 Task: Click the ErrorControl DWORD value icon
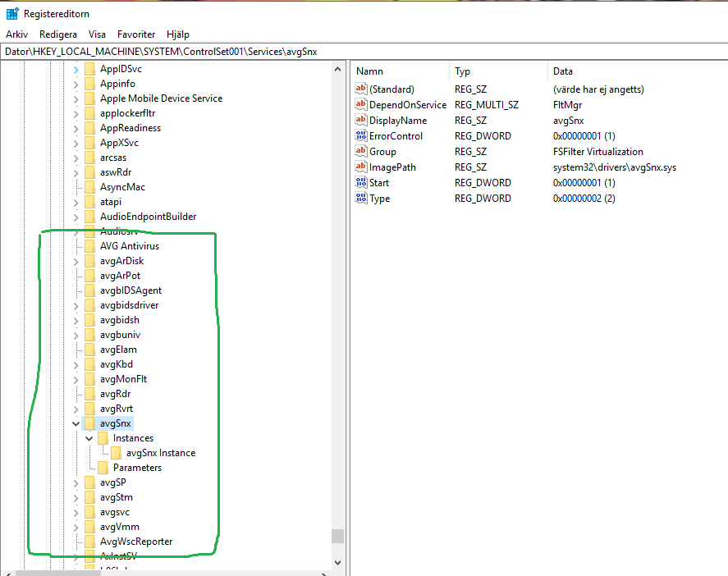coord(361,135)
